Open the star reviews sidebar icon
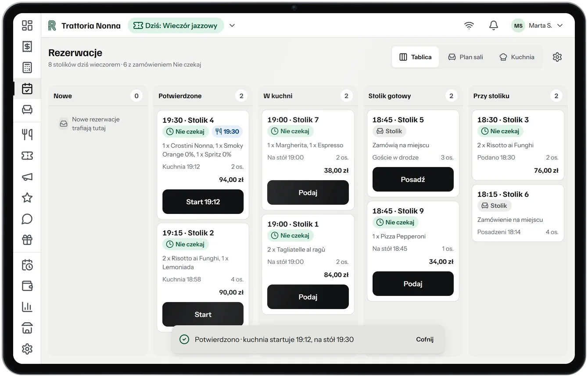The image size is (588, 377). (x=27, y=198)
